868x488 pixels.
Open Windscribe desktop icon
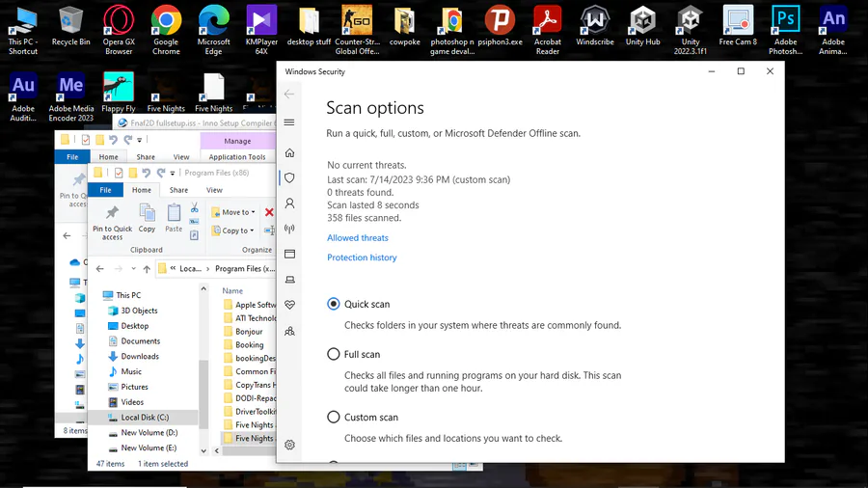coord(595,25)
